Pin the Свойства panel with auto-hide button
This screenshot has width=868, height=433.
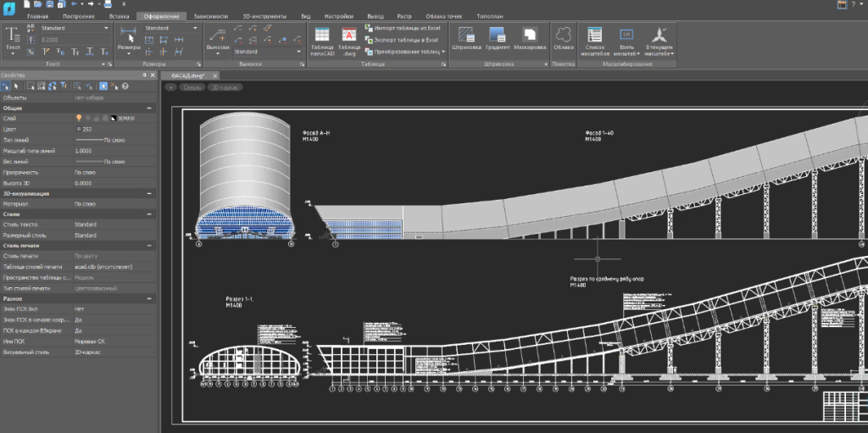(x=145, y=75)
